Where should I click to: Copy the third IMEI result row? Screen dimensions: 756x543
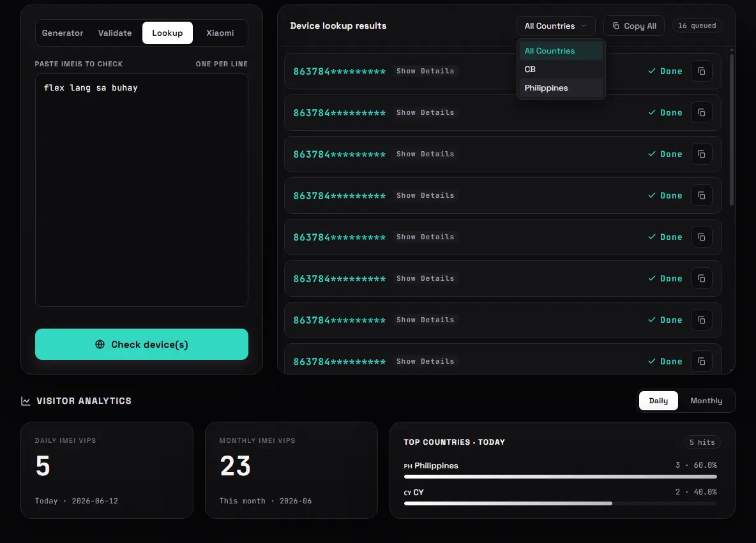tap(702, 154)
